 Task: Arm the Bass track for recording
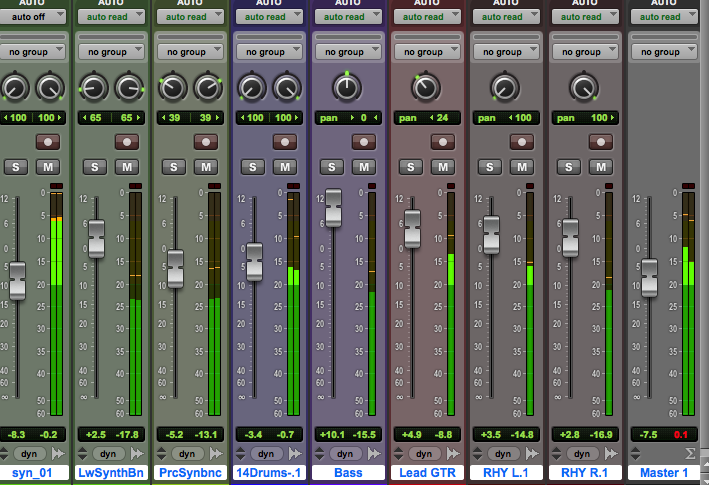[363, 142]
